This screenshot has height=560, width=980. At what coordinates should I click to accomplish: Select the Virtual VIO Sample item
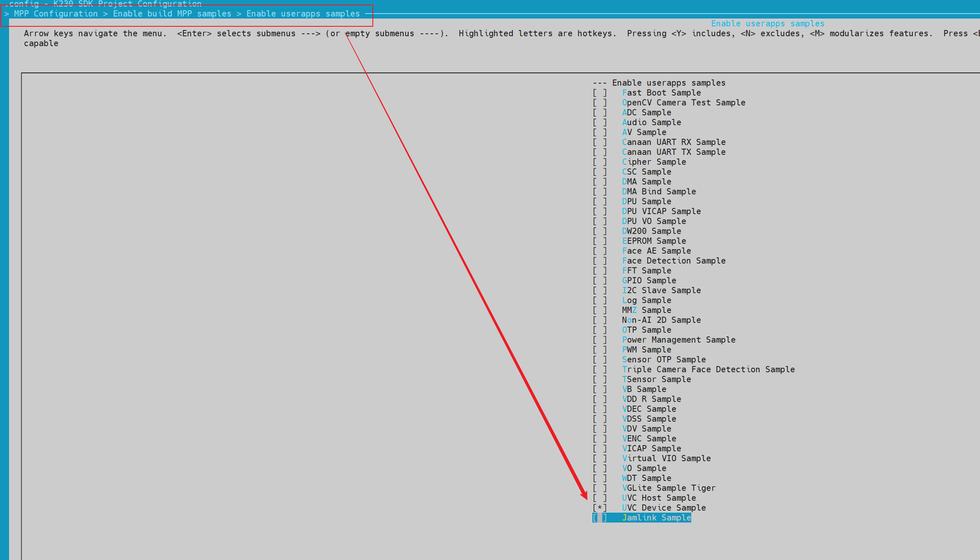666,459
